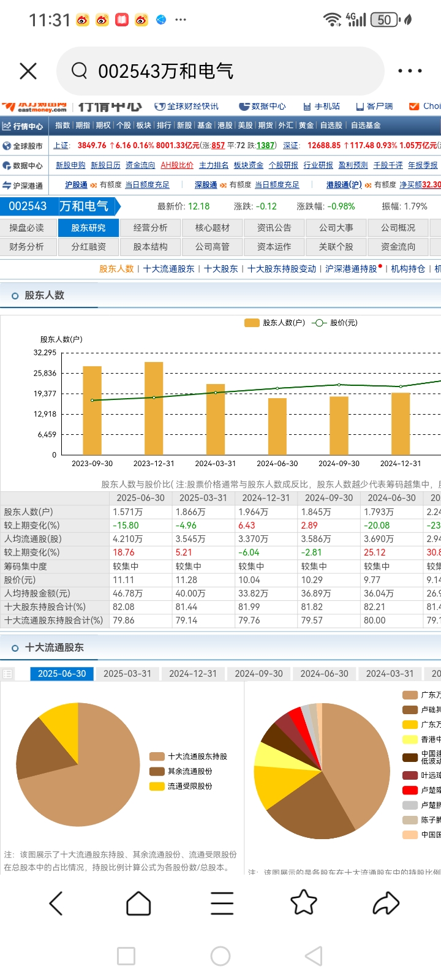The image size is (441, 980).
Task: Select the 关联个股 tab
Action: tap(336, 247)
